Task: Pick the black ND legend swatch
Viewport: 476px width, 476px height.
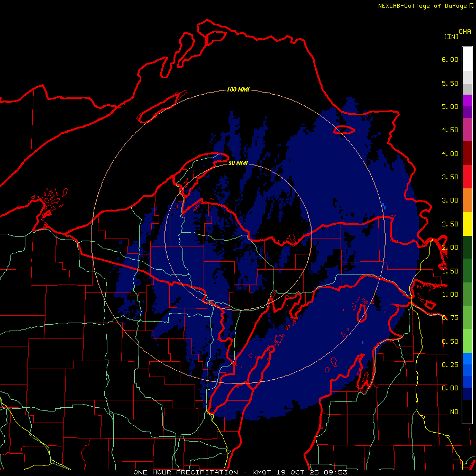Action: pyautogui.click(x=467, y=411)
